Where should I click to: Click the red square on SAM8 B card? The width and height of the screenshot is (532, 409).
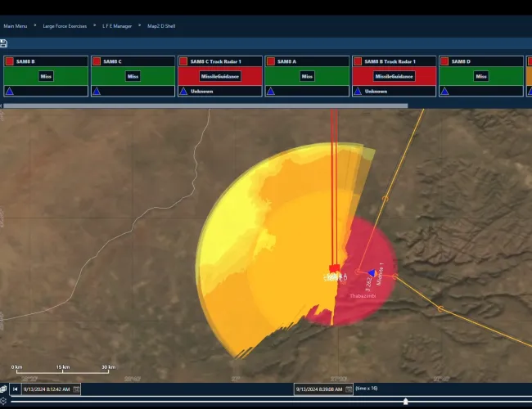(9, 61)
